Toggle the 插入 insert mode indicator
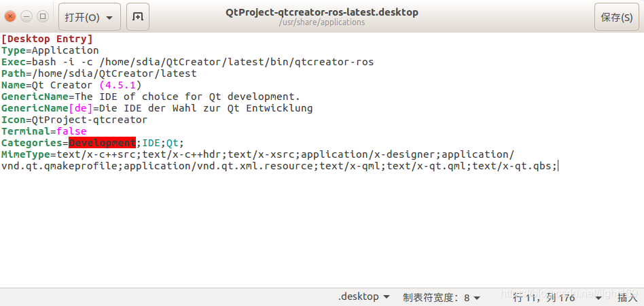The image size is (644, 306). (627, 297)
